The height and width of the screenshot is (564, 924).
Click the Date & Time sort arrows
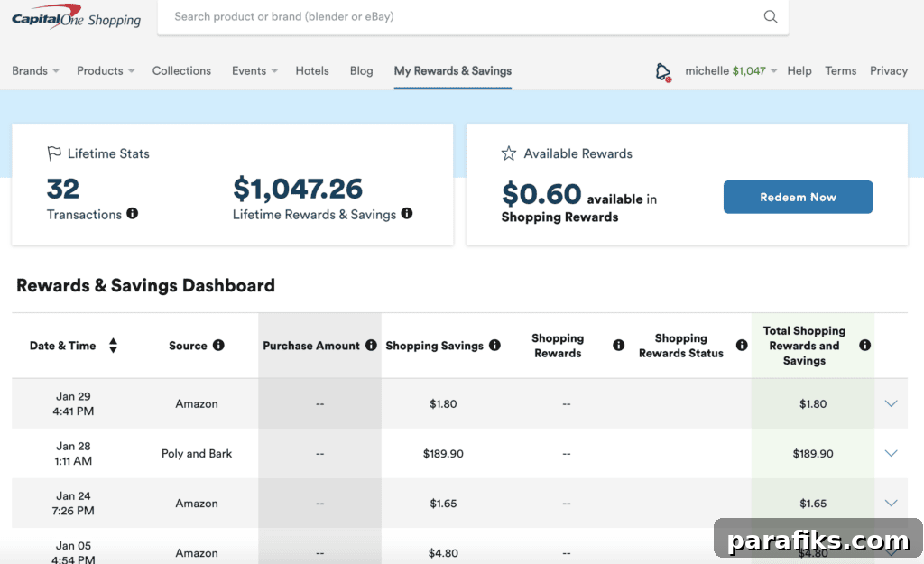point(113,346)
